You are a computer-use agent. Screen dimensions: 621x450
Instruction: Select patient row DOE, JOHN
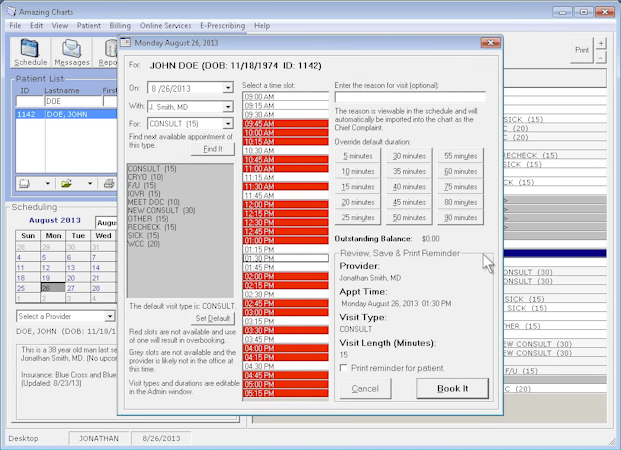[66, 114]
